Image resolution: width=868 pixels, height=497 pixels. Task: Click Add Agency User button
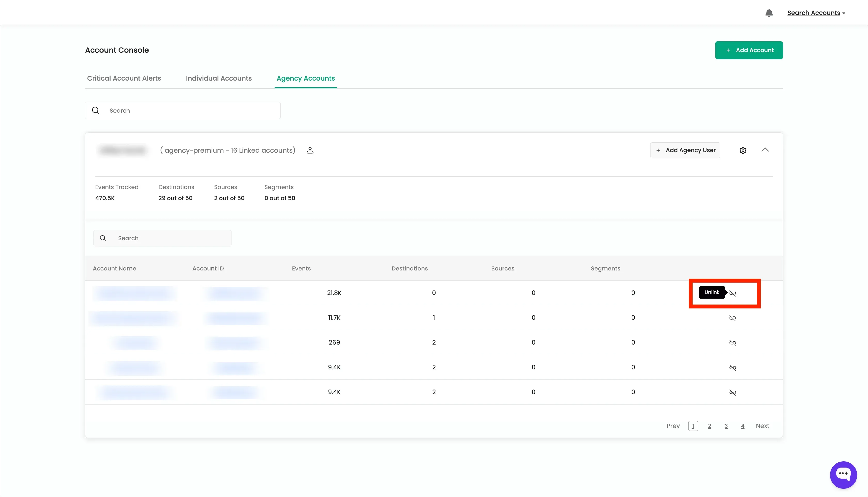(685, 150)
